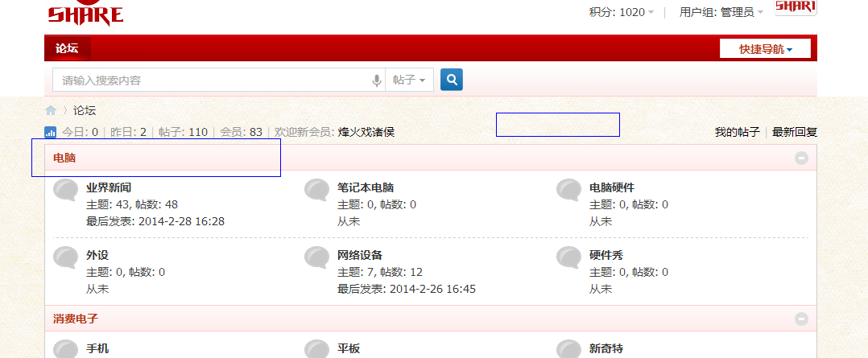Image resolution: width=868 pixels, height=358 pixels.
Task: Click the speech bubble icon beside 外设
Action: point(66,257)
